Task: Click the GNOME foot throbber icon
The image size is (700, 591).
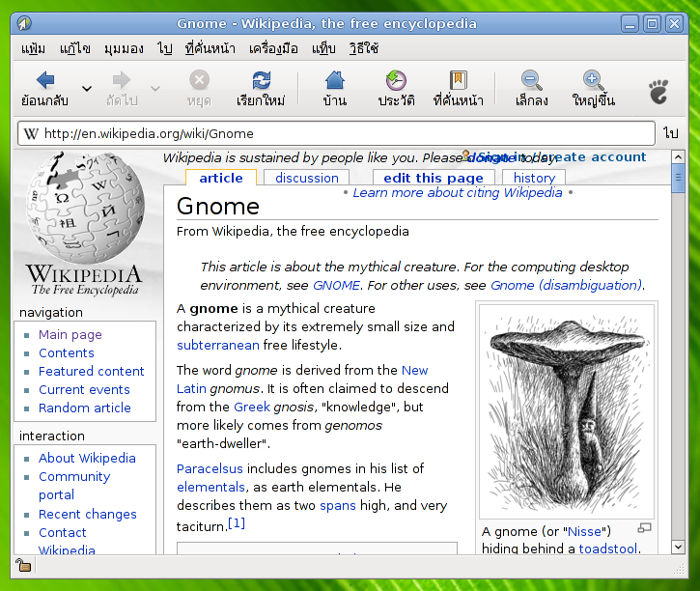Action: click(x=658, y=92)
